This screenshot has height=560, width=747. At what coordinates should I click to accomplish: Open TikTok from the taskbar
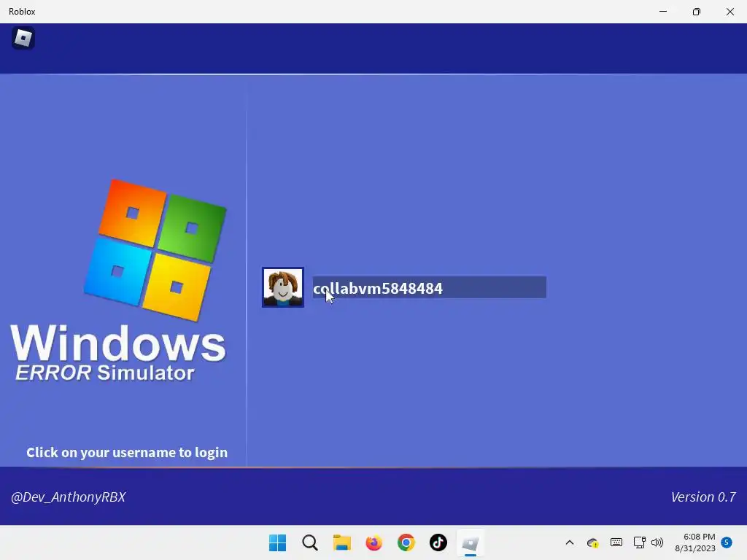point(438,542)
